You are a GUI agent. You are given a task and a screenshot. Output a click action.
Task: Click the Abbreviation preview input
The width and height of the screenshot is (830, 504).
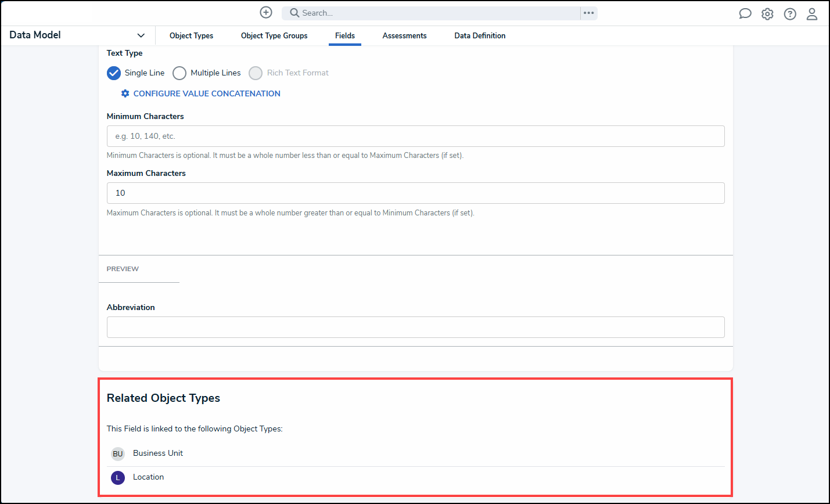pyautogui.click(x=415, y=327)
